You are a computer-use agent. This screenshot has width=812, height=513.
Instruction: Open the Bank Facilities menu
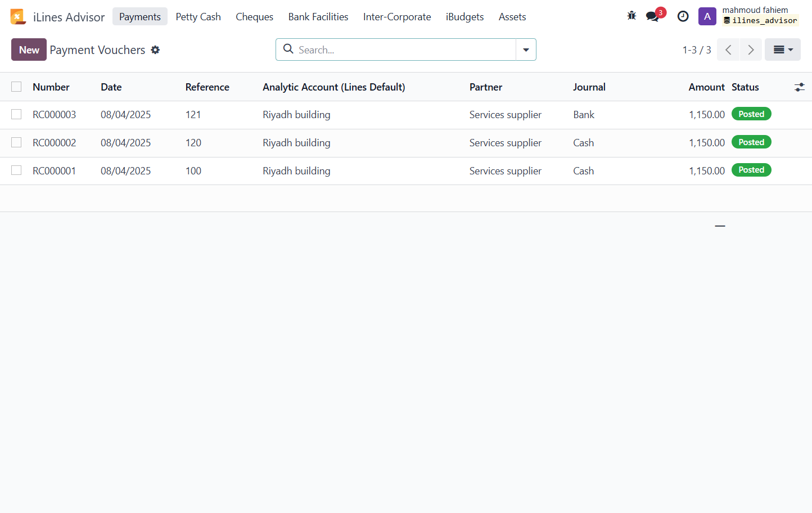pos(318,17)
